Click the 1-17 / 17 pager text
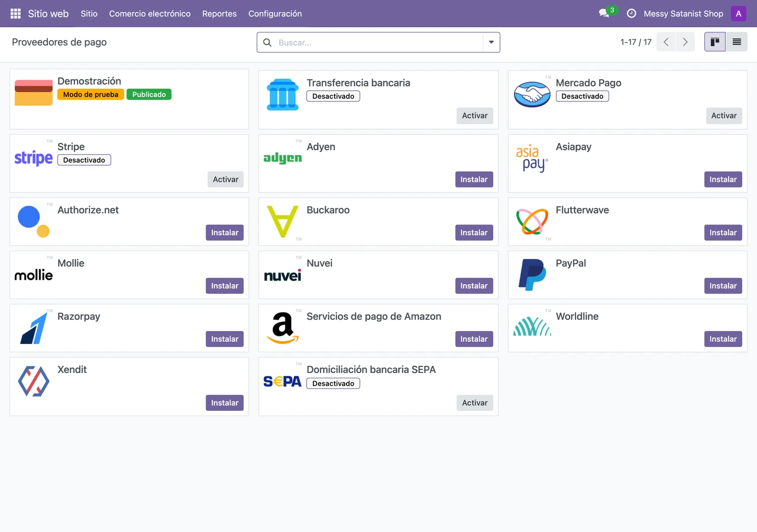757x532 pixels. [636, 43]
